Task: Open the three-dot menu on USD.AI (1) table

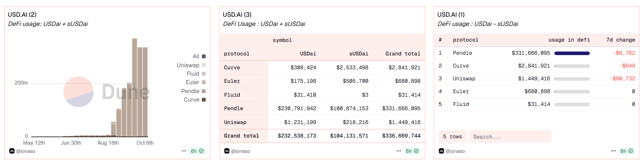Action: pyautogui.click(x=613, y=151)
